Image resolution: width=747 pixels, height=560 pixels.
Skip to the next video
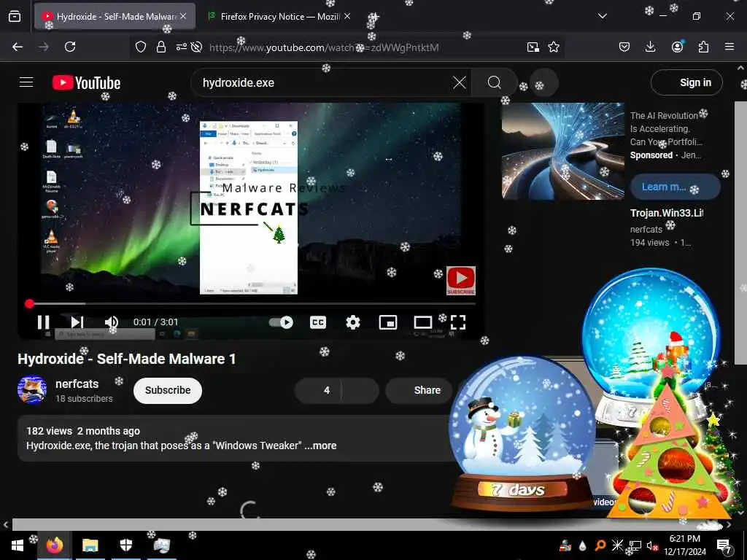click(77, 322)
